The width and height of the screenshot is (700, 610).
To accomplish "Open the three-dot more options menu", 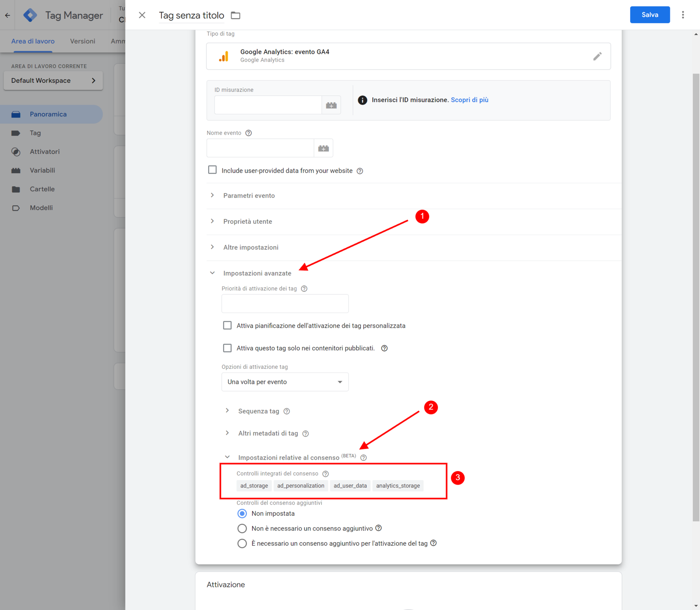I will pos(683,15).
